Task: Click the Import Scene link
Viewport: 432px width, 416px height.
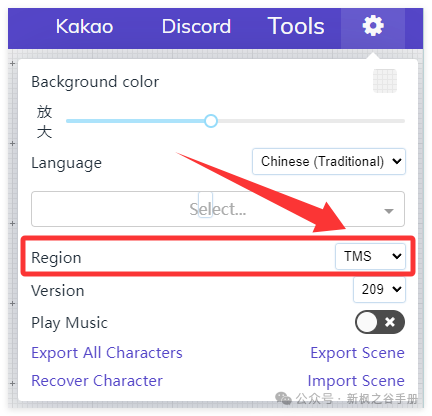Action: click(x=356, y=381)
